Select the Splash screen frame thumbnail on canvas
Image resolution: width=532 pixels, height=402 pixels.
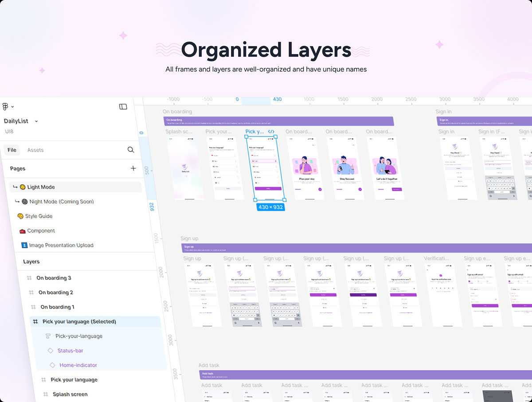[186, 168]
